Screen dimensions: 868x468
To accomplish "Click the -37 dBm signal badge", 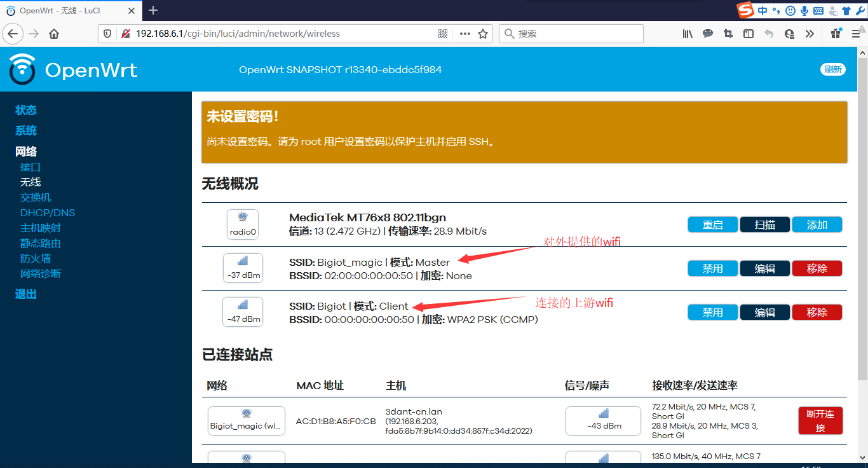I will click(243, 269).
